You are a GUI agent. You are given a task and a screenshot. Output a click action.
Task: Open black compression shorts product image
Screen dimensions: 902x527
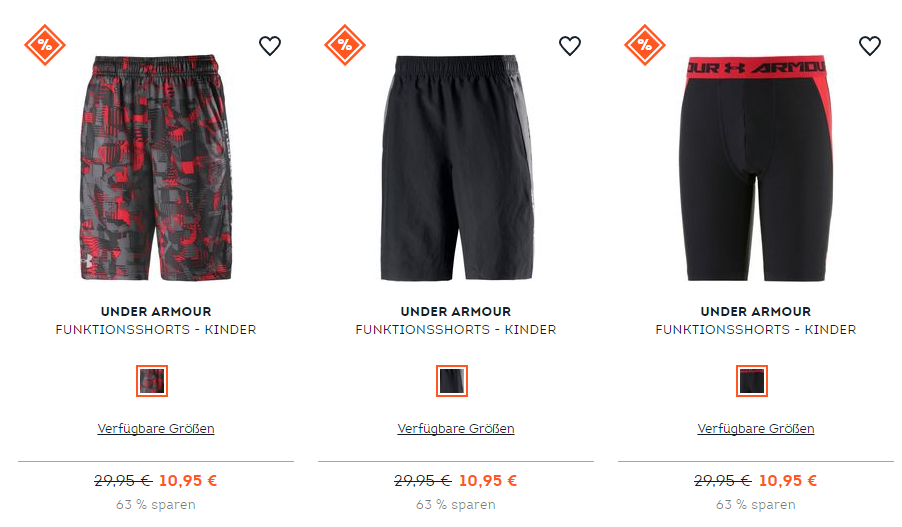click(756, 167)
